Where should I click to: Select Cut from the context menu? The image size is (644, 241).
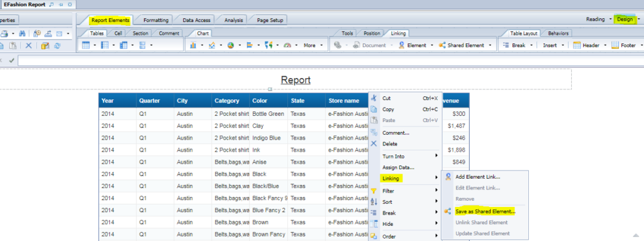pyautogui.click(x=406, y=98)
